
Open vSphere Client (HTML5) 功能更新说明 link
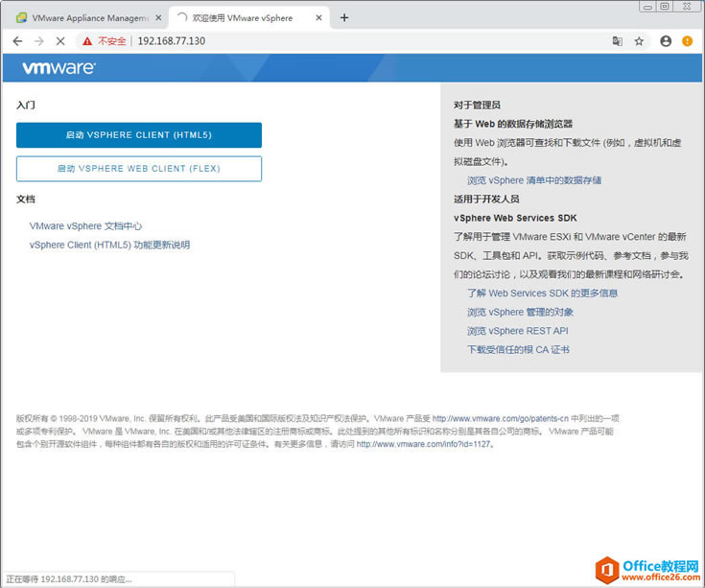click(x=109, y=245)
